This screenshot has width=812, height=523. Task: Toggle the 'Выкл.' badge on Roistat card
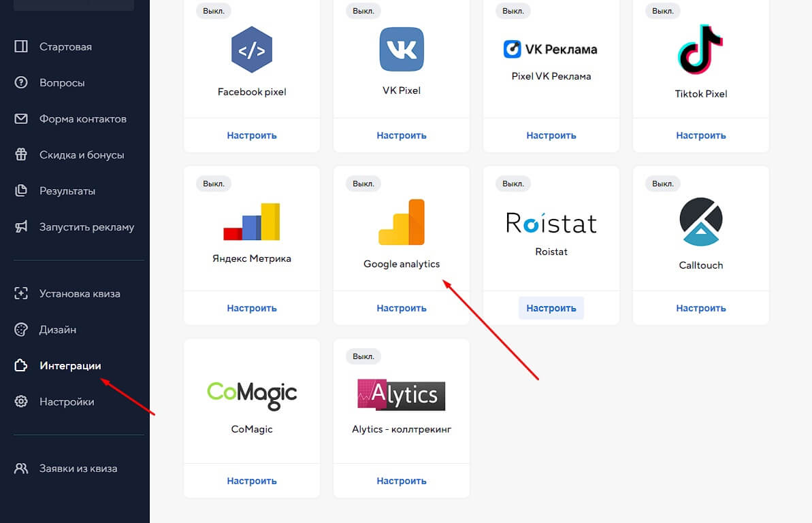click(513, 184)
